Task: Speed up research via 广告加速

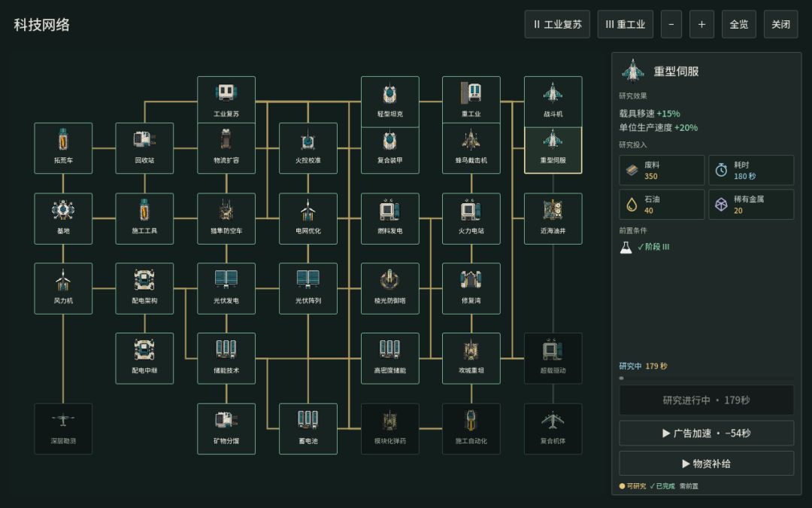Action: pyautogui.click(x=706, y=433)
